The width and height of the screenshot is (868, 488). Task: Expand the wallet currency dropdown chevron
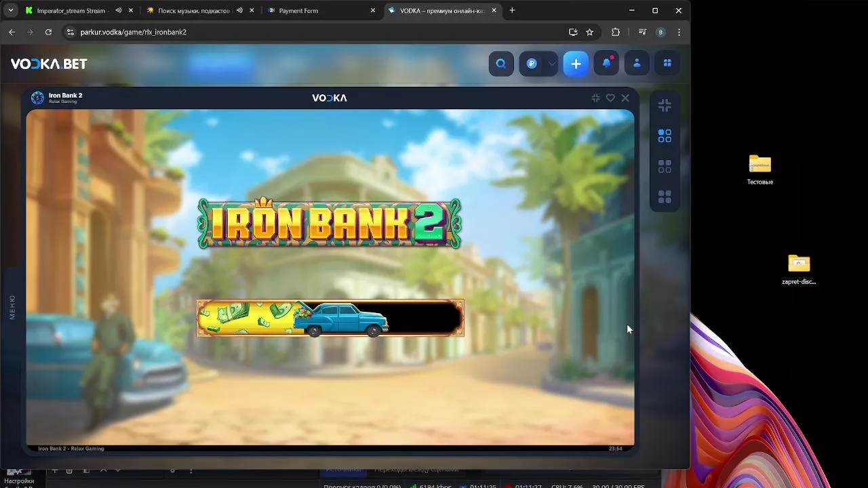(551, 64)
